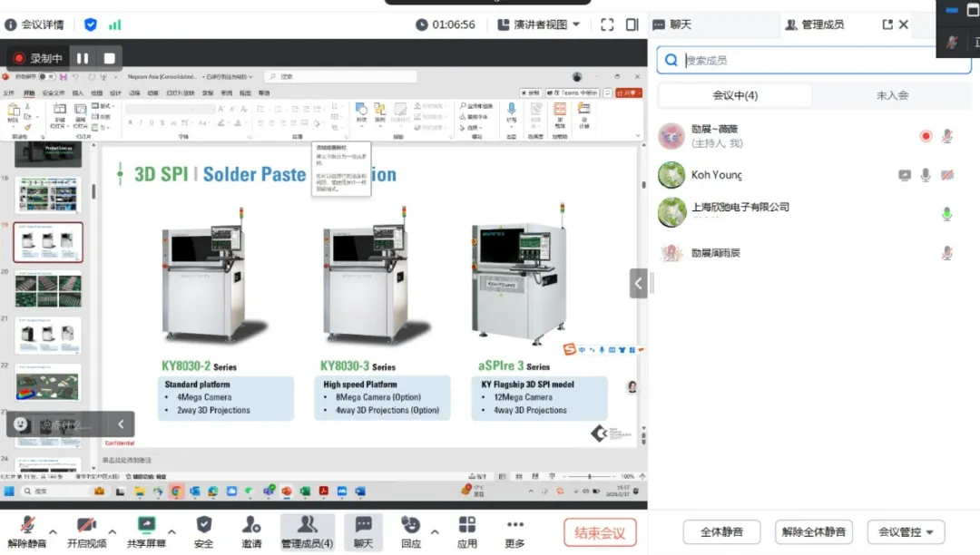Select the 会议中(4) members tab
Screen dimensions: 980x555
coord(735,95)
